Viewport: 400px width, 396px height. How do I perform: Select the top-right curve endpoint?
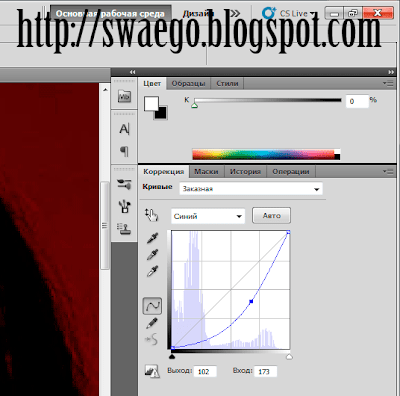pyautogui.click(x=288, y=232)
